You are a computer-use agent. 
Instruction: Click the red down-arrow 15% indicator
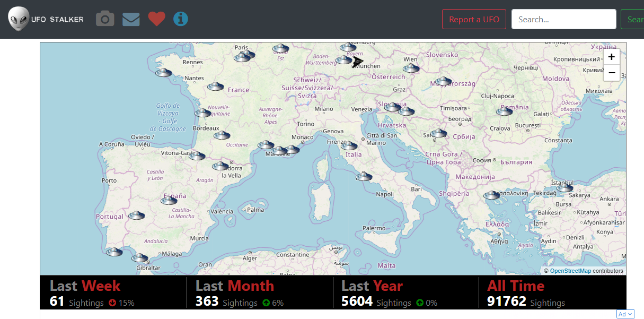pyautogui.click(x=121, y=303)
